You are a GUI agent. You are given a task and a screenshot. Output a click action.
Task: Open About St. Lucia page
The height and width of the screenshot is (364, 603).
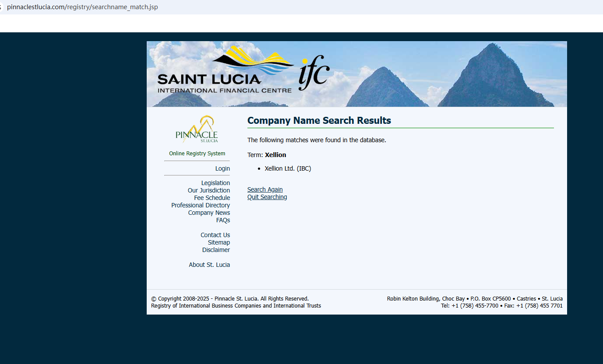(x=209, y=265)
